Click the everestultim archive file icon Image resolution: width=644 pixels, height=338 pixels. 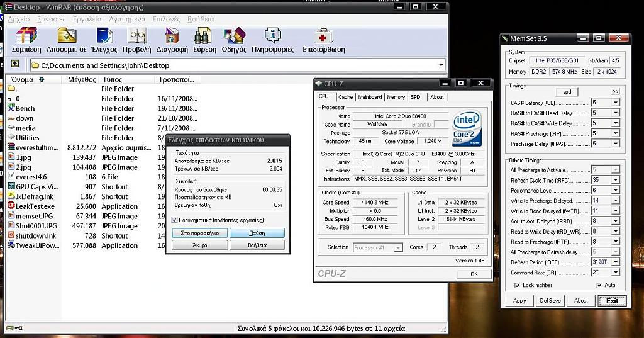click(11, 147)
